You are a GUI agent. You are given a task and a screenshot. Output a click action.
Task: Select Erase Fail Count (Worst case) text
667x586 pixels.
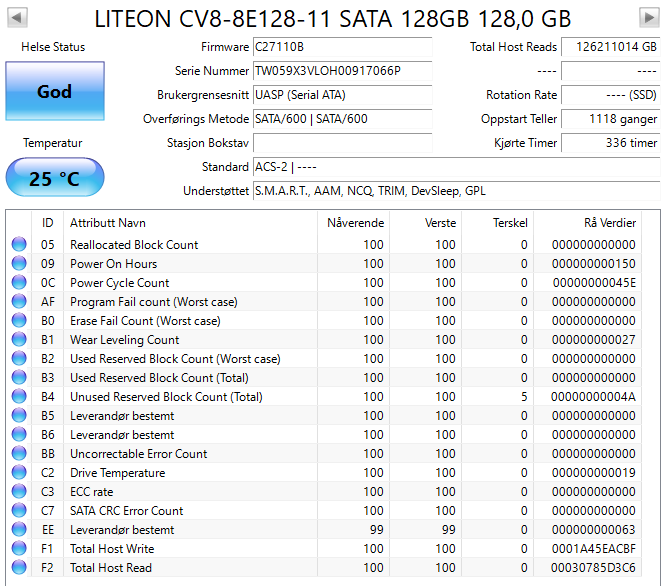pyautogui.click(x=145, y=321)
